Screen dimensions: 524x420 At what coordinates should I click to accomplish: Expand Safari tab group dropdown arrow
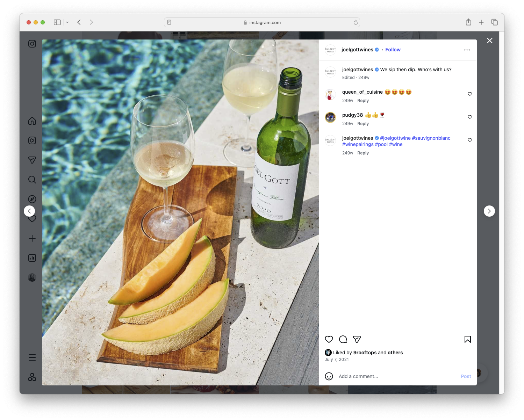click(67, 22)
